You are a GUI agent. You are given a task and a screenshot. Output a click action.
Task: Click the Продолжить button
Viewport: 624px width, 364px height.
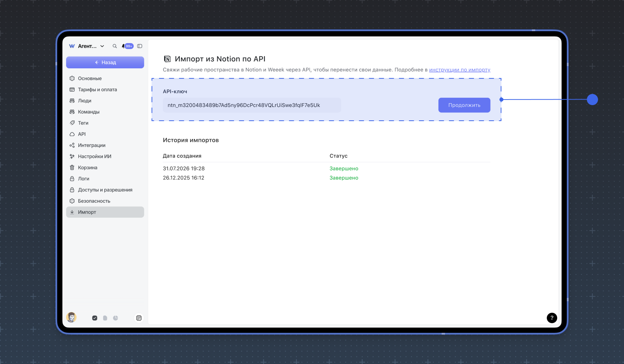coord(464,105)
